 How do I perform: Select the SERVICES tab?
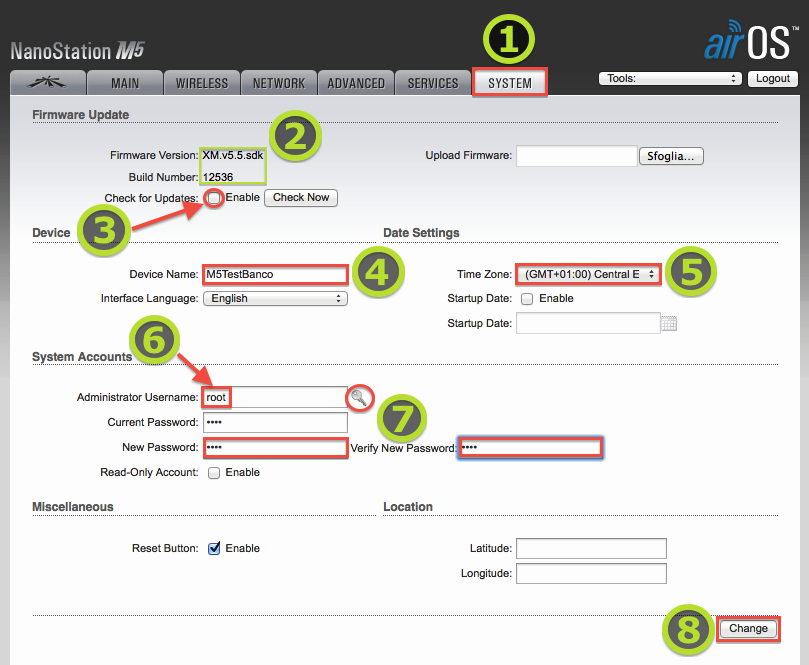coord(433,83)
